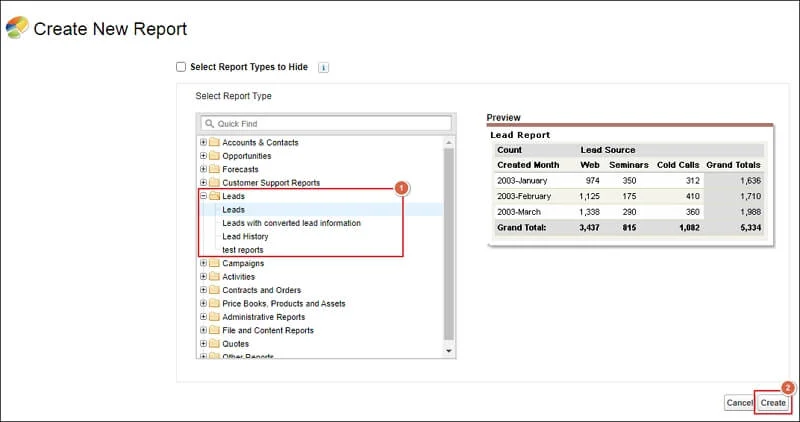Select the Lead History report type
Screen dimensions: 800x422
245,236
